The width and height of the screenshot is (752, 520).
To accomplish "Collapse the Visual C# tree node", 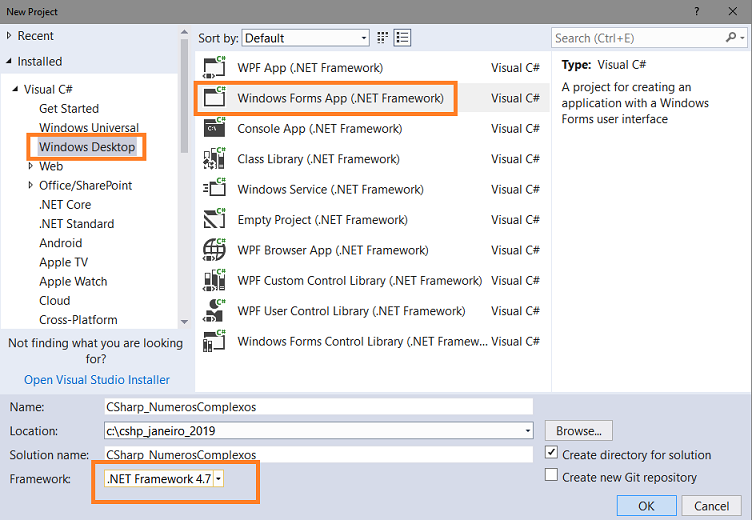I will pos(15,89).
